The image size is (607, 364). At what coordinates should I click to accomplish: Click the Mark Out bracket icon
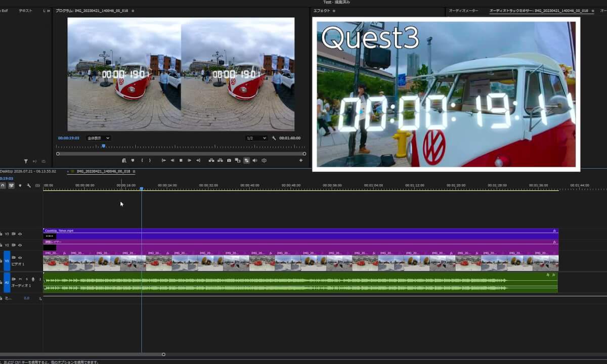click(x=150, y=160)
